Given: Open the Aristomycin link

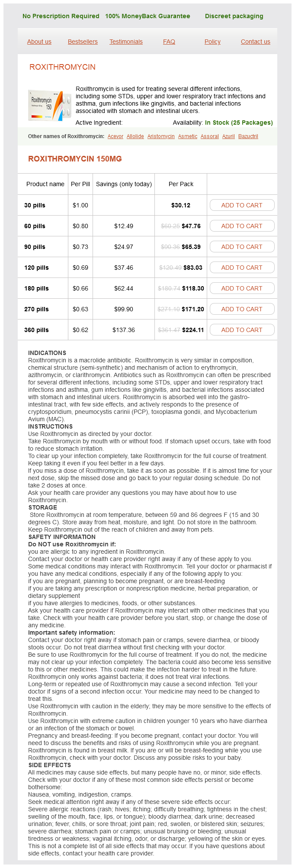Looking at the screenshot, I should (x=161, y=136).
